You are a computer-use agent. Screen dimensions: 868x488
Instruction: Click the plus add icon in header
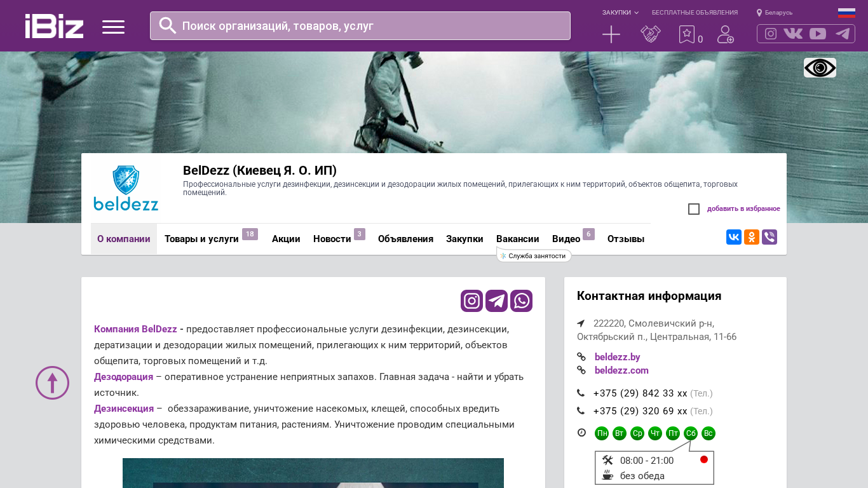coord(611,34)
